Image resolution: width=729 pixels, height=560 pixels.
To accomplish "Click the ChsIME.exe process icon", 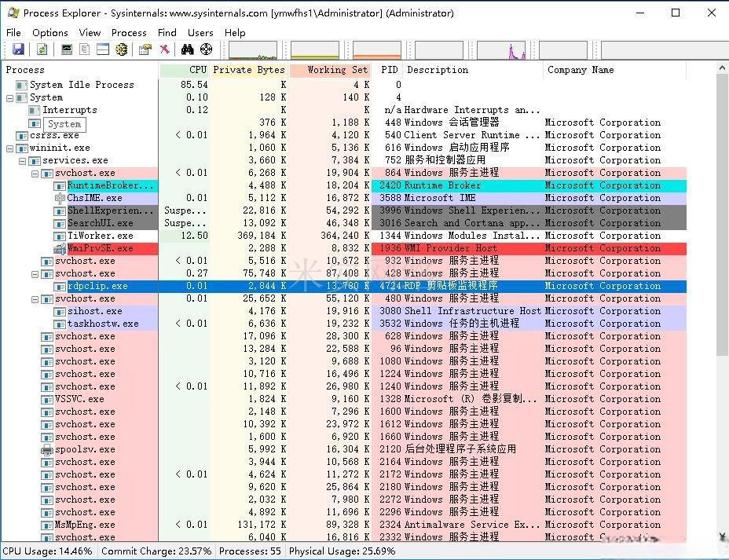I will pos(60,199).
